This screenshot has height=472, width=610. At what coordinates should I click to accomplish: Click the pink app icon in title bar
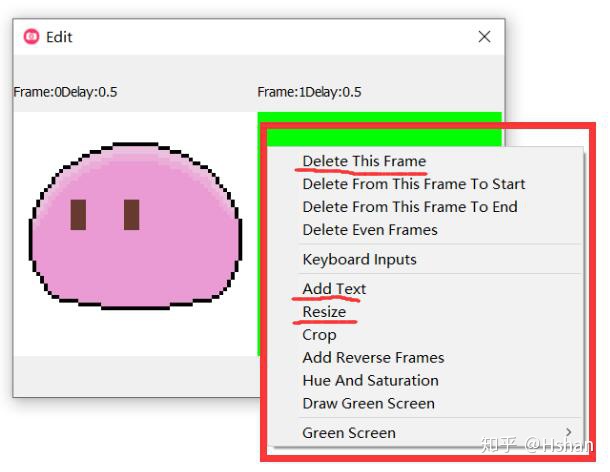coord(32,37)
